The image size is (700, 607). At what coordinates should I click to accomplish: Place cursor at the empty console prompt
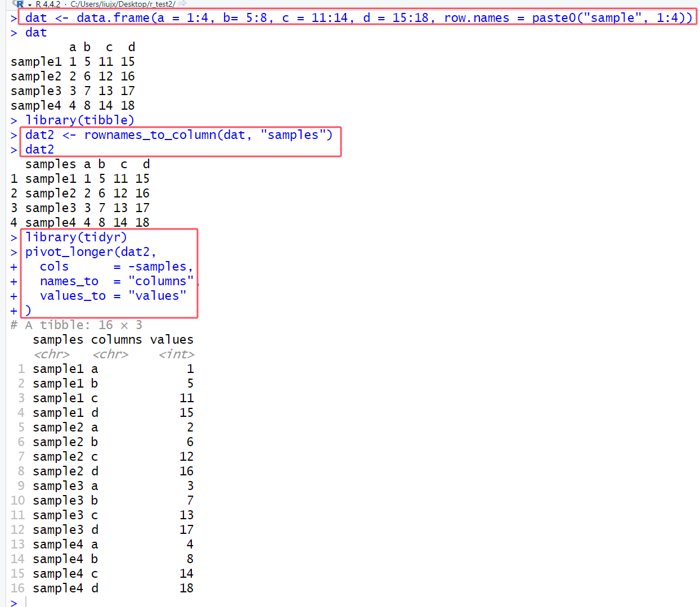[26, 602]
